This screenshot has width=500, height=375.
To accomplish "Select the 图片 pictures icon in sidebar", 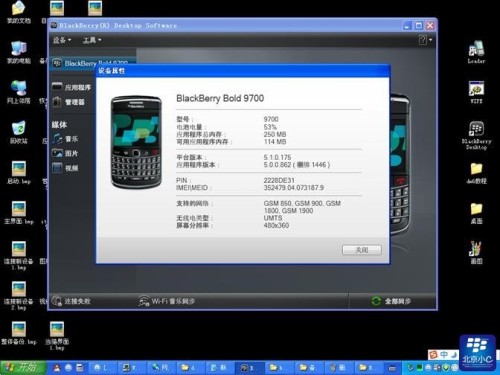I will pos(57,153).
